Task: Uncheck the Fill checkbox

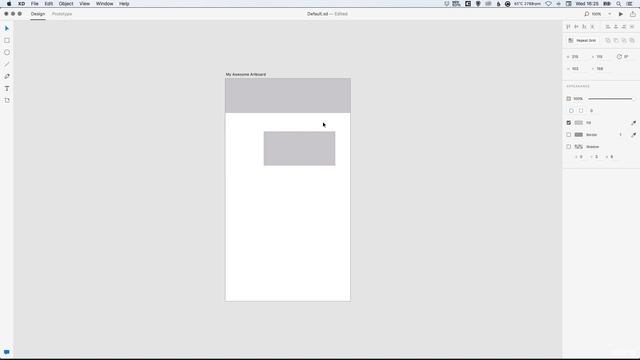Action: [569, 123]
